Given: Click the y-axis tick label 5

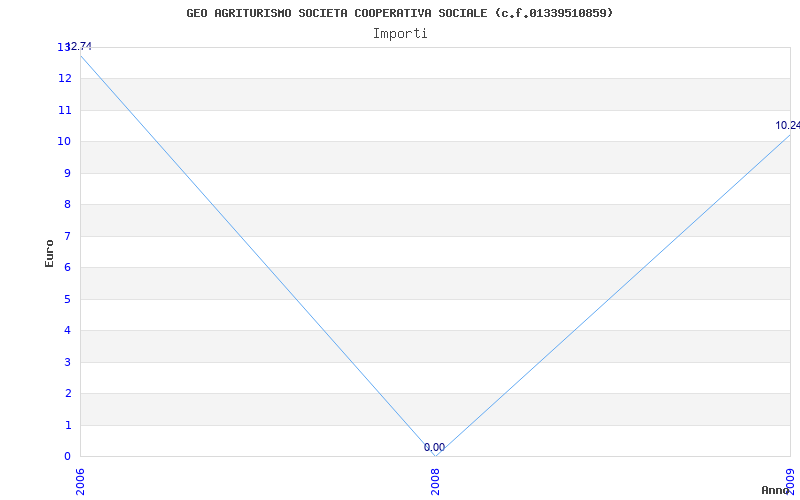Looking at the screenshot, I should pos(67,299).
